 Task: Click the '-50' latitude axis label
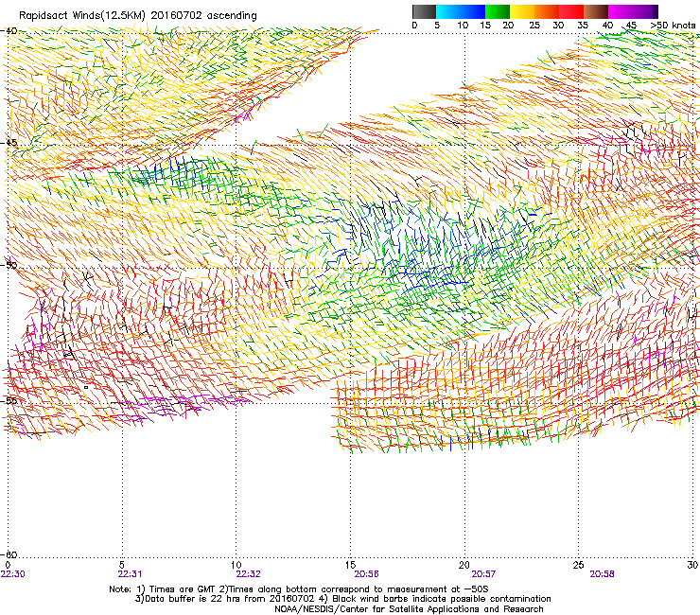(9, 265)
